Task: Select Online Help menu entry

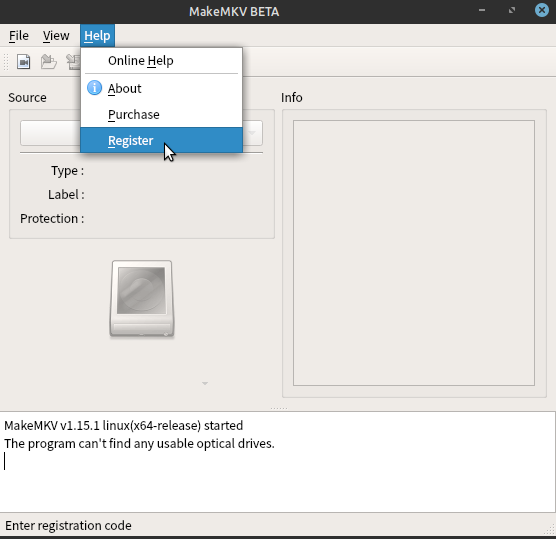Action: (161, 61)
